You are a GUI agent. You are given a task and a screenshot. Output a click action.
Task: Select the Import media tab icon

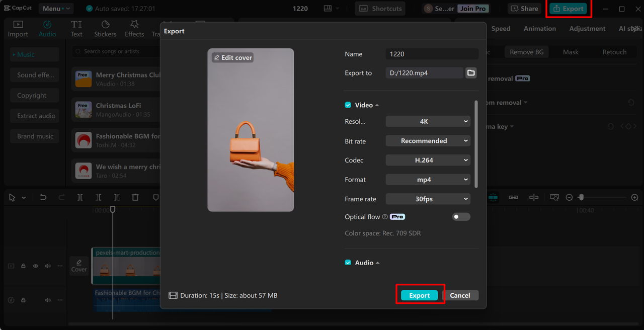(18, 24)
